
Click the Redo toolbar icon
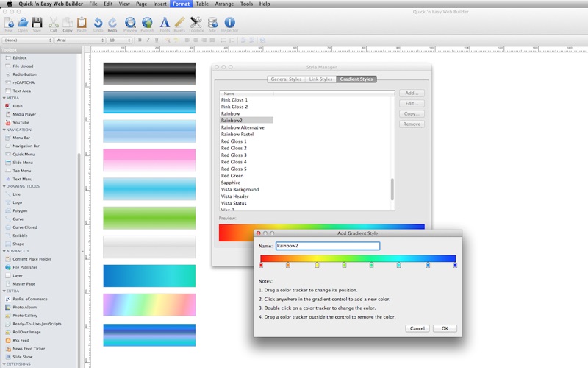click(x=112, y=24)
